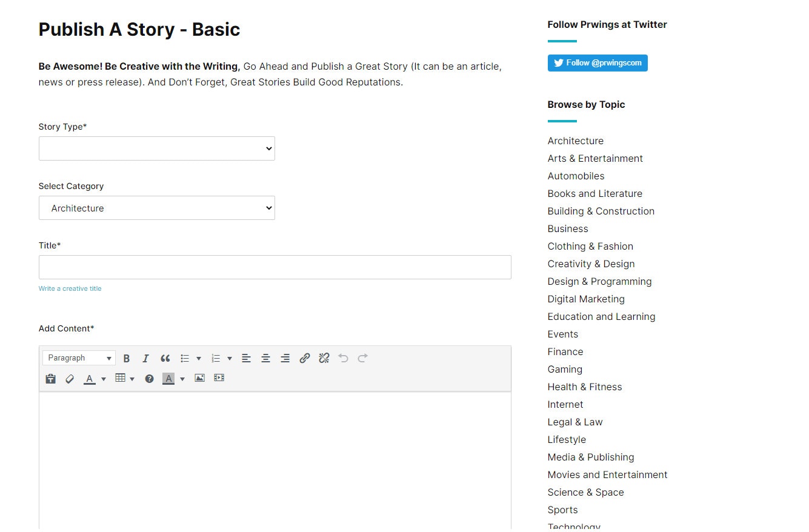Open the bullet list style arrow
The image size is (809, 532).
(x=199, y=358)
